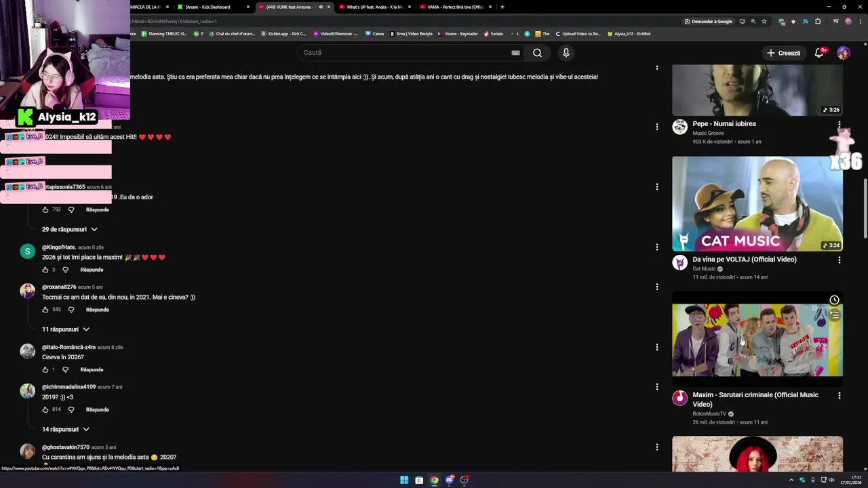
Task: Open options menu for Pepe - Numai iubirea video
Action: [840, 125]
